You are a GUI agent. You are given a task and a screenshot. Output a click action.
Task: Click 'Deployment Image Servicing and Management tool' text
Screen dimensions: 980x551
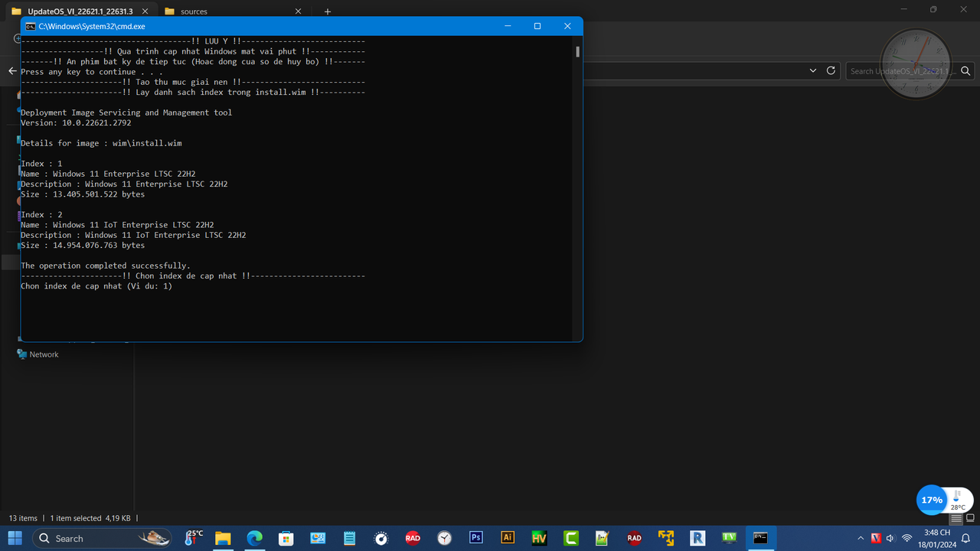coord(126,112)
